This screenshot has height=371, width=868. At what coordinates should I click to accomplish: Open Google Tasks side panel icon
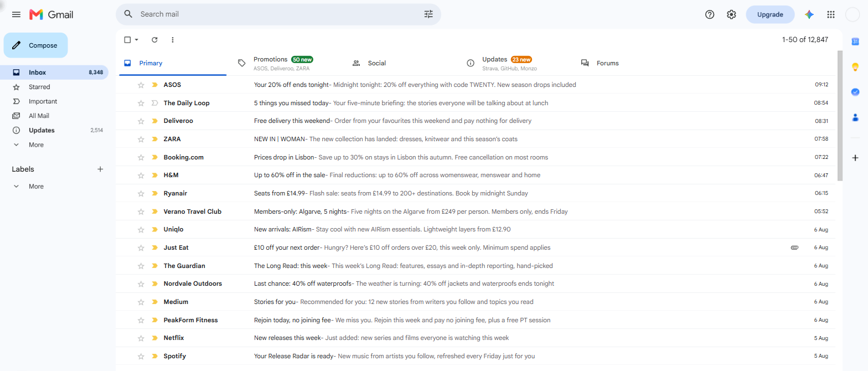click(x=855, y=92)
